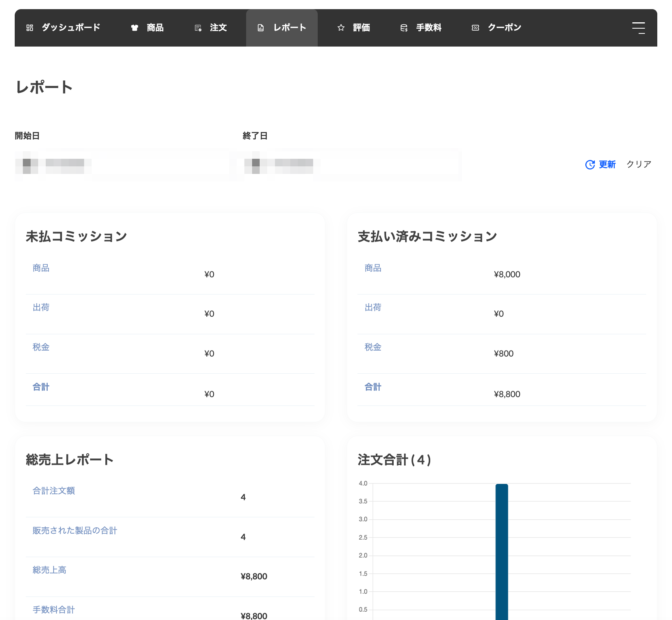Viewport: 672px width, 620px height.
Task: Open the 開始日 date picker field
Action: click(121, 165)
